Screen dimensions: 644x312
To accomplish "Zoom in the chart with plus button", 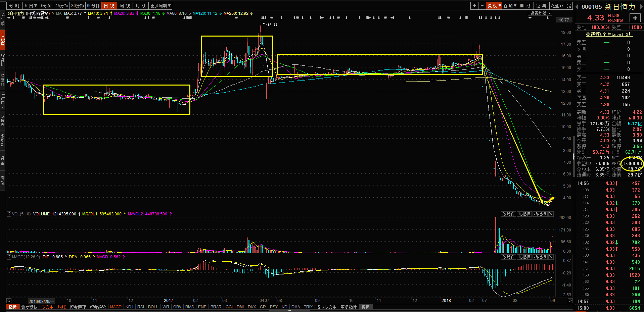I will coord(474,6).
